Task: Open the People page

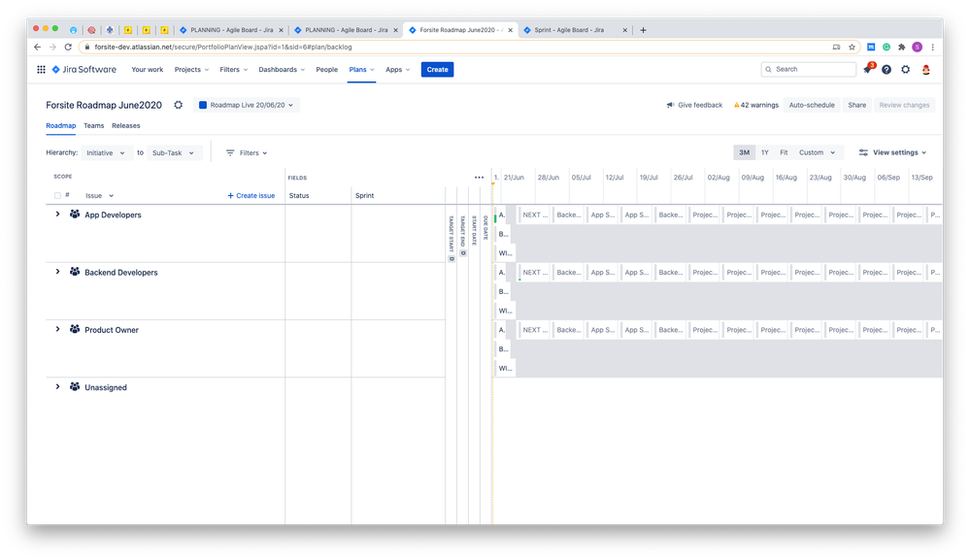Action: [326, 70]
